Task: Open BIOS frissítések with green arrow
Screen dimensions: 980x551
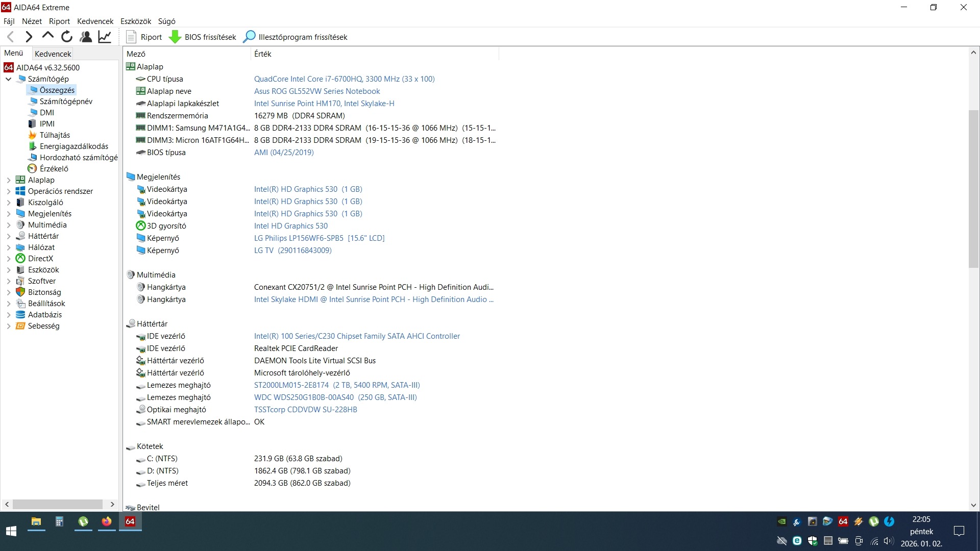Action: pyautogui.click(x=203, y=37)
